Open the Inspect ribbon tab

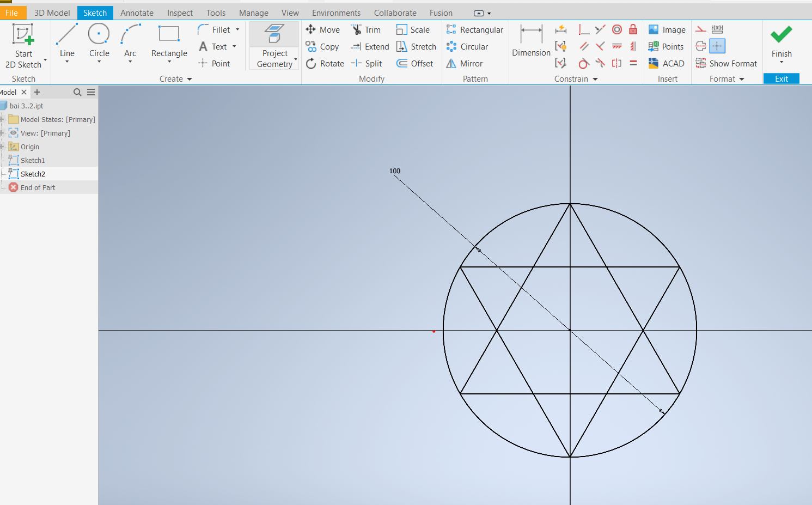(180, 13)
